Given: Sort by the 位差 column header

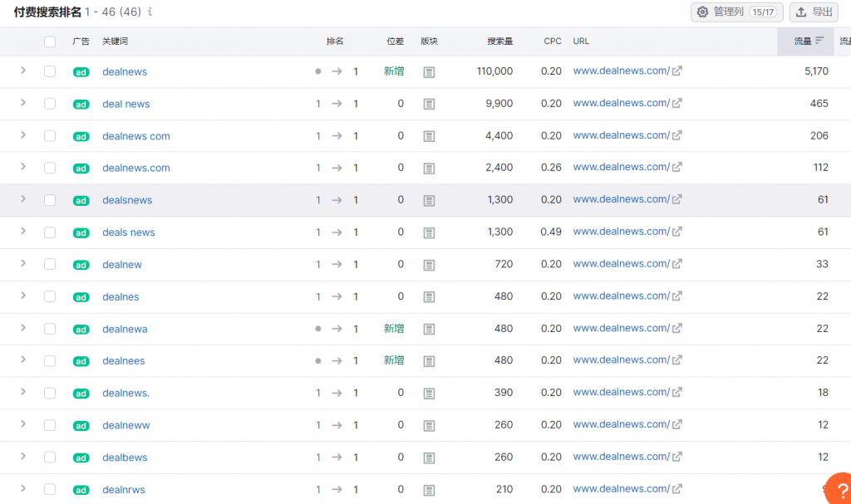Looking at the screenshot, I should [x=395, y=42].
